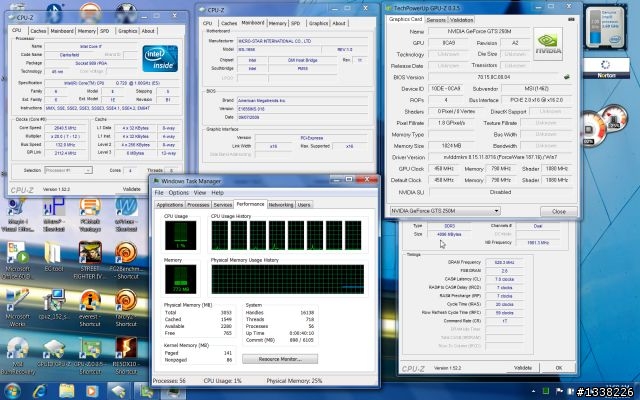Image resolution: width=640 pixels, height=400 pixels.
Task: Click the Intel processor desktop gadget
Action: coord(606,27)
